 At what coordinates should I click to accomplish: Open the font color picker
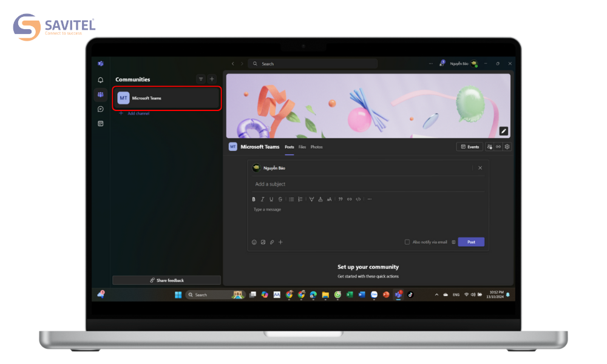[x=320, y=199]
